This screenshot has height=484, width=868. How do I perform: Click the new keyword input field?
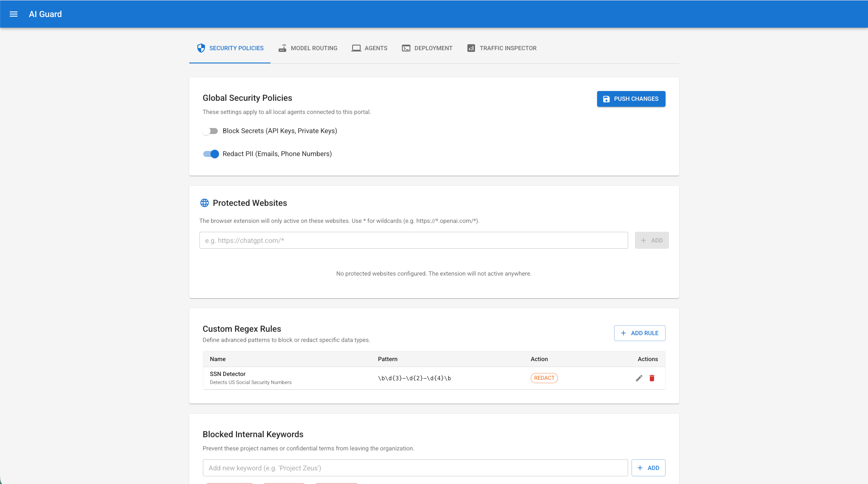pyautogui.click(x=415, y=468)
